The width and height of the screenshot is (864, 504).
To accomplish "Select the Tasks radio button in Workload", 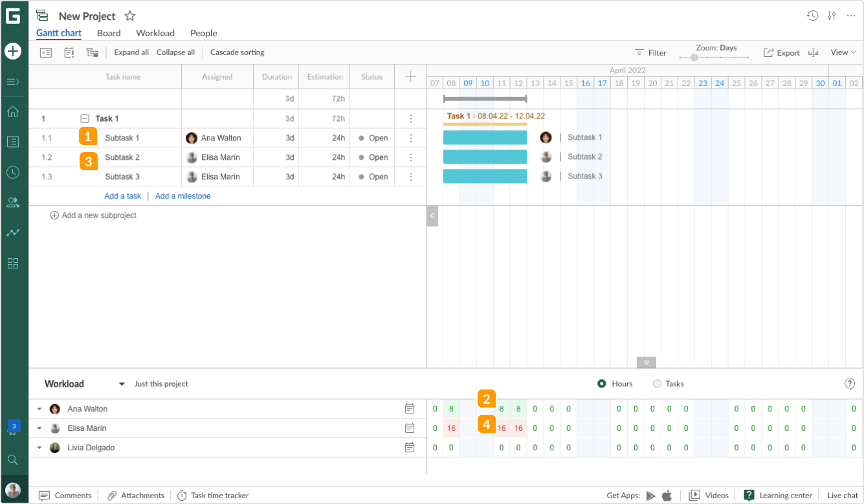I will tap(656, 383).
